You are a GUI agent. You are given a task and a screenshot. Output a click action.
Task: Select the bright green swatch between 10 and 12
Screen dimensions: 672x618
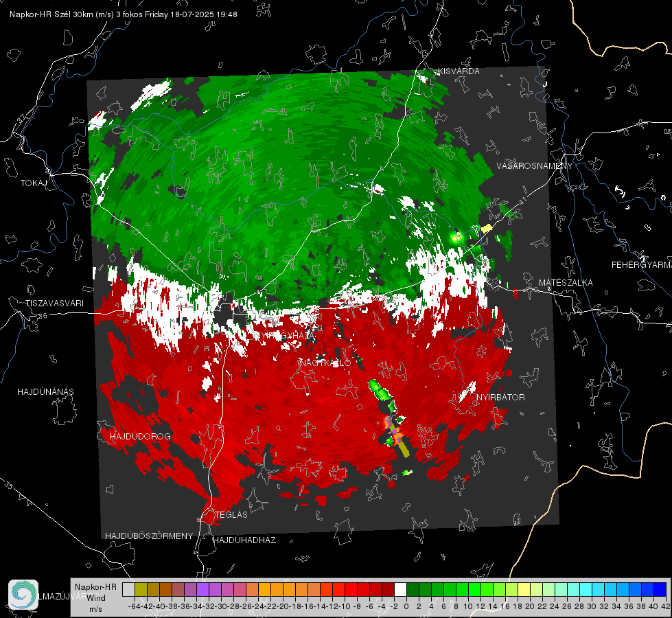[474, 590]
